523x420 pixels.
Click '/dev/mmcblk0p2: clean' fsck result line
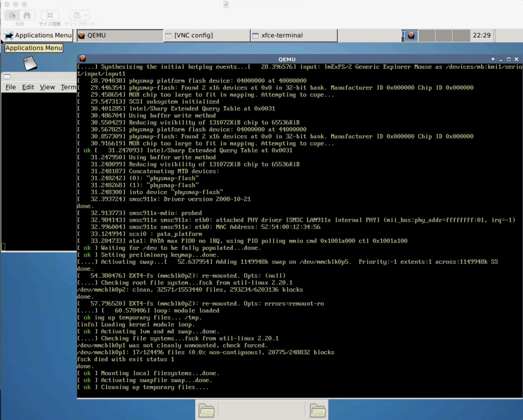[x=190, y=290]
